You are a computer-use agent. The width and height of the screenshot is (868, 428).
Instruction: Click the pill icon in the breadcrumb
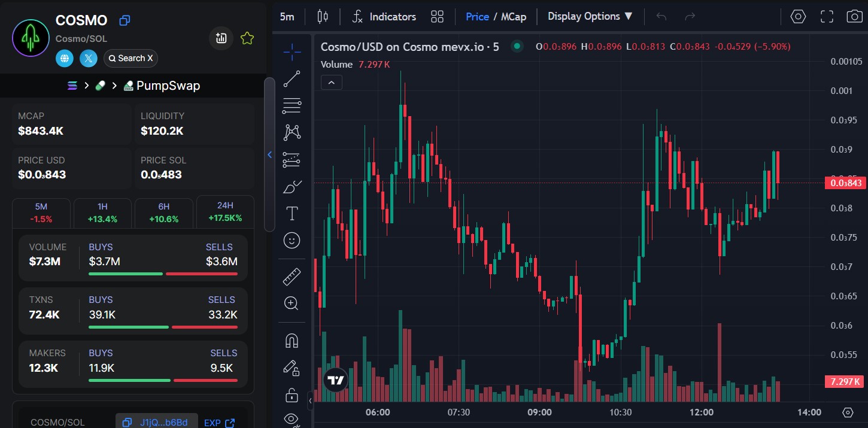(100, 86)
